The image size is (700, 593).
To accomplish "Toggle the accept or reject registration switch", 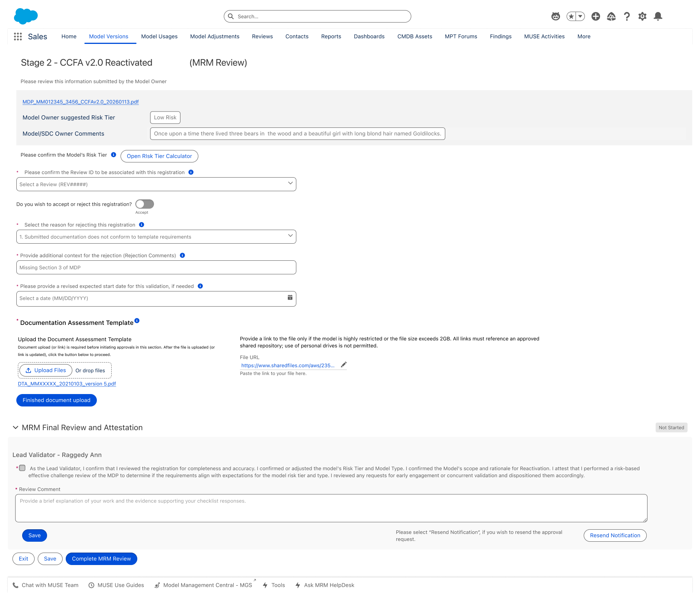I will 145,204.
